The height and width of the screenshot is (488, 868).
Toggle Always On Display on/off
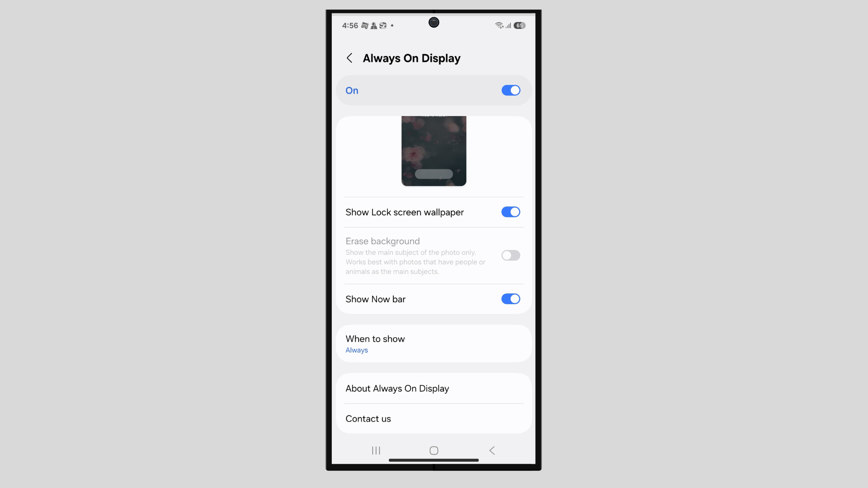coord(509,90)
